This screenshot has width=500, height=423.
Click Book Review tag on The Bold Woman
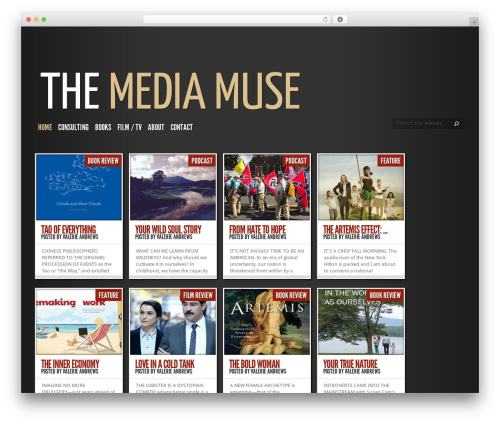[x=291, y=295]
